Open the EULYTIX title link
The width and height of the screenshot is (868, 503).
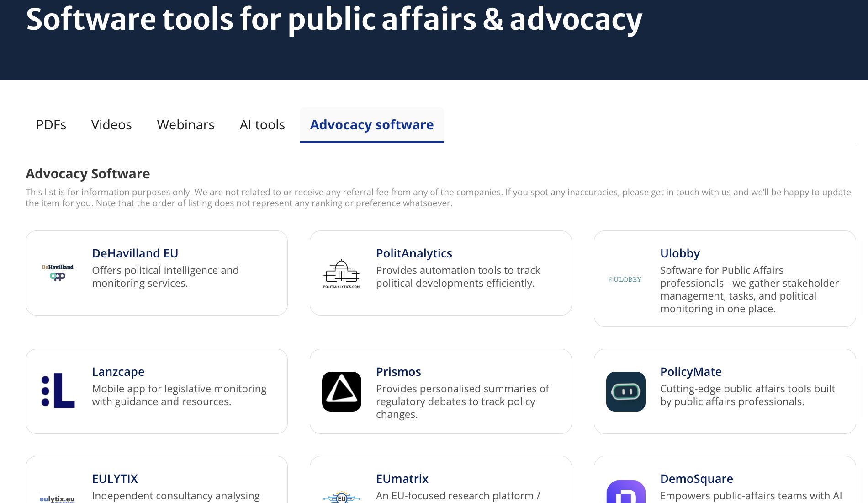pyautogui.click(x=115, y=479)
